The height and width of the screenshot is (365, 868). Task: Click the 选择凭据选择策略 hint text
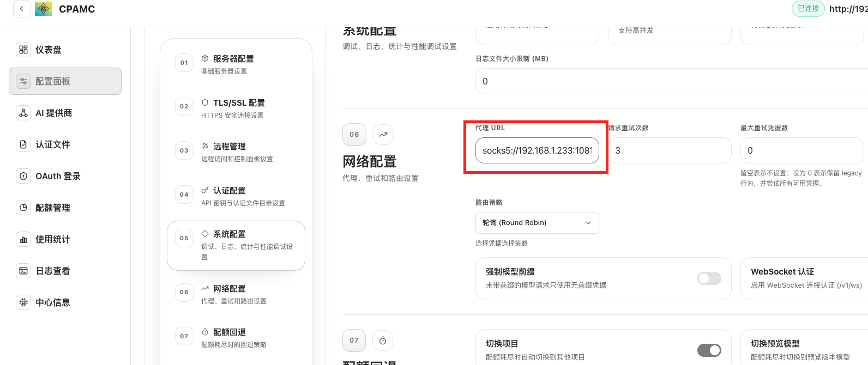click(x=502, y=244)
